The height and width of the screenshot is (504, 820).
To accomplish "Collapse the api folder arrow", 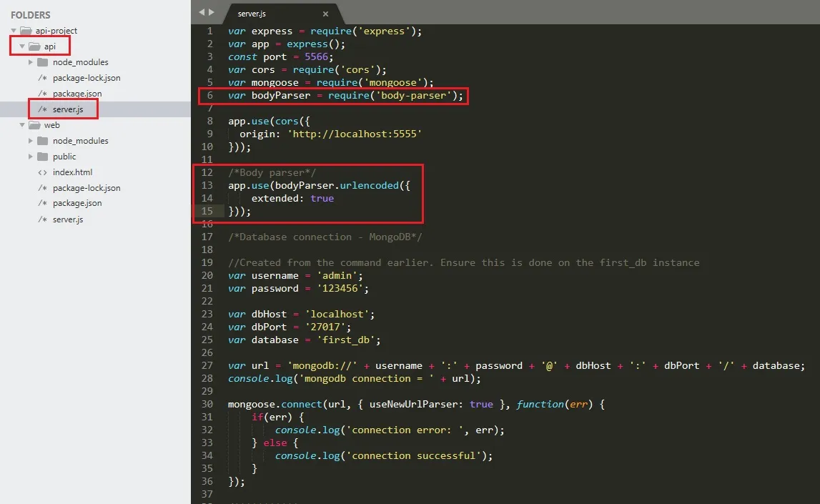I will [22, 46].
